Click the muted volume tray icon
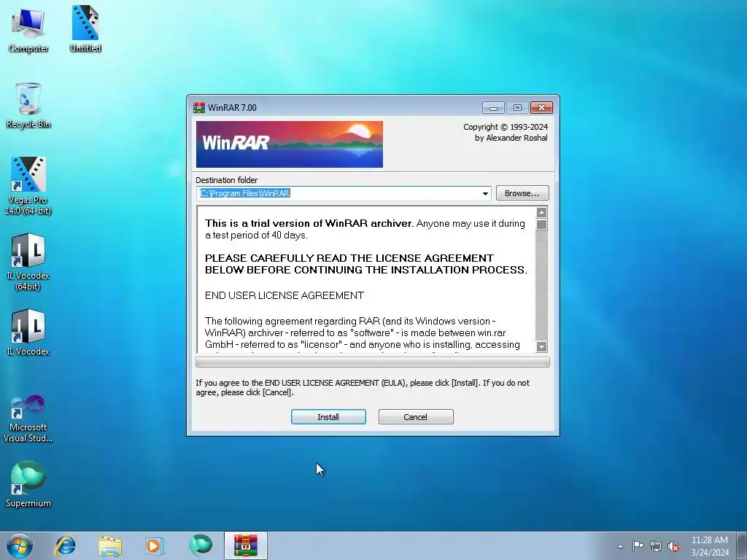Image resolution: width=747 pixels, height=560 pixels. click(673, 546)
